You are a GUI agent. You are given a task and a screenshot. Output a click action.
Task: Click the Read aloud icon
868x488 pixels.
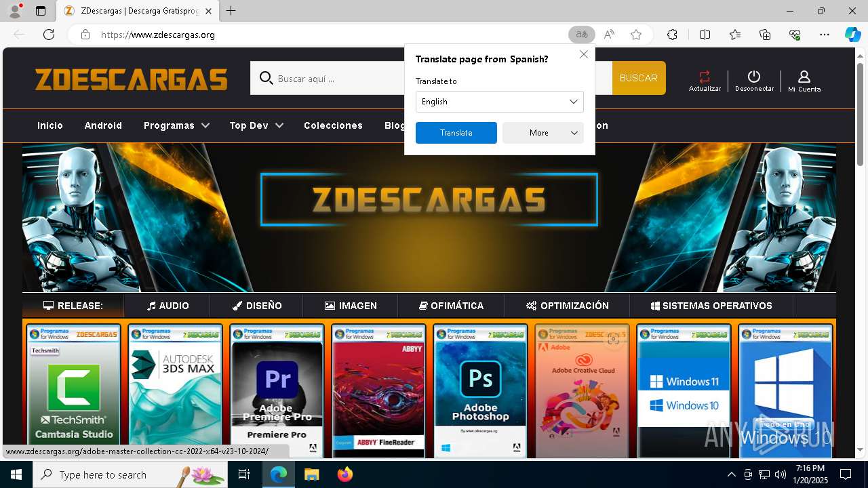[x=609, y=35]
